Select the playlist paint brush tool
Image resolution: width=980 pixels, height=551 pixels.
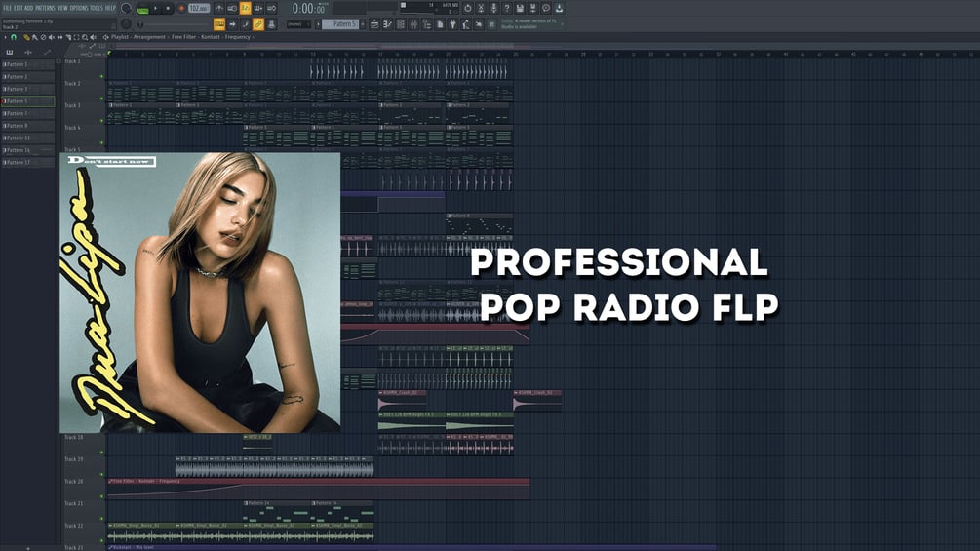34,37
